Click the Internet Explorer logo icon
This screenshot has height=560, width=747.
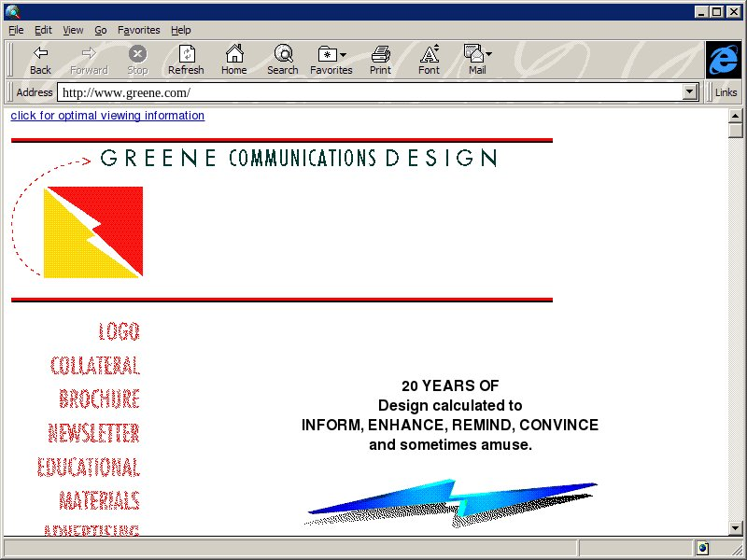click(x=724, y=60)
